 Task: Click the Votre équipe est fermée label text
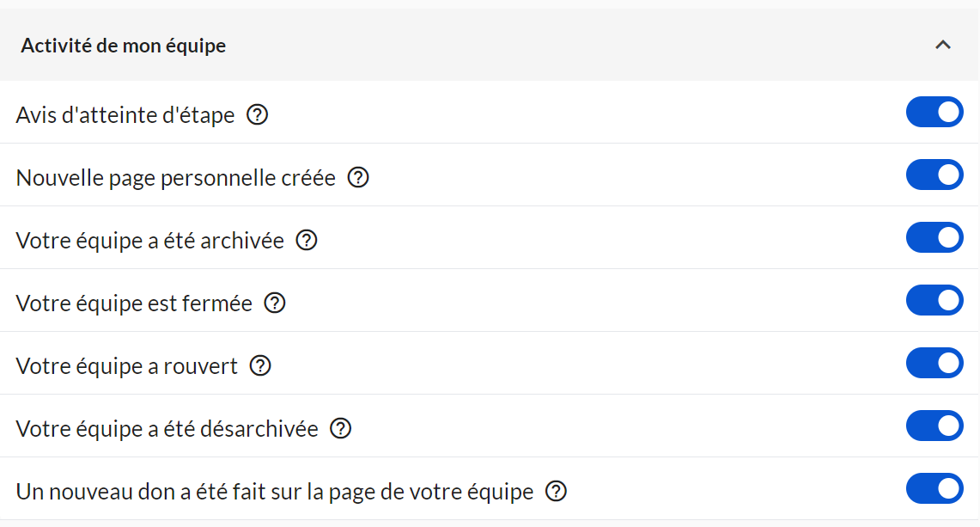pyautogui.click(x=134, y=303)
